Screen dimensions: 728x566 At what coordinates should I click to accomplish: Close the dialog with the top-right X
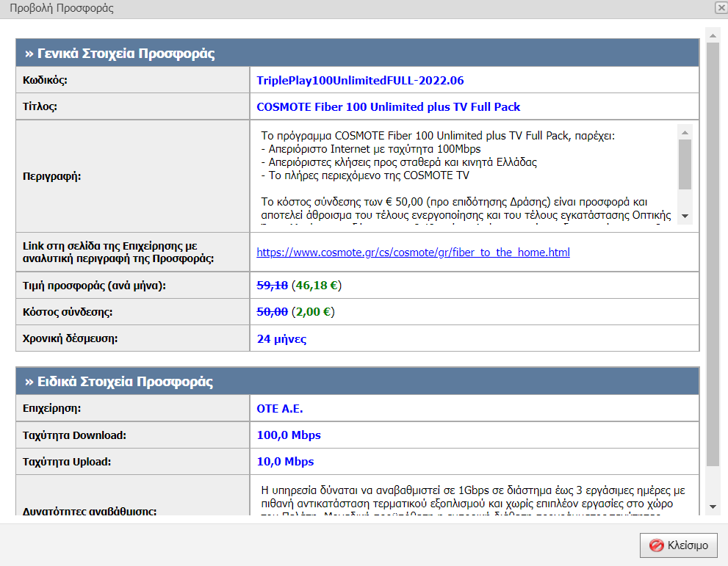721,7
